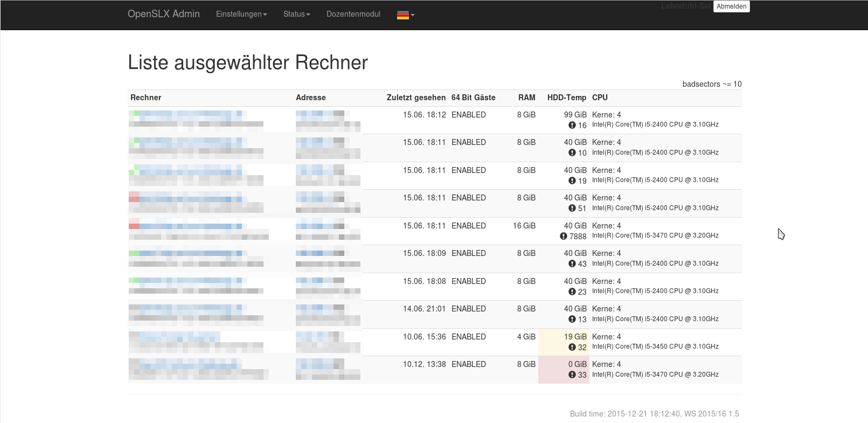This screenshot has width=868, height=423.
Task: Open the Einstellungen dropdown menu
Action: pyautogui.click(x=241, y=14)
